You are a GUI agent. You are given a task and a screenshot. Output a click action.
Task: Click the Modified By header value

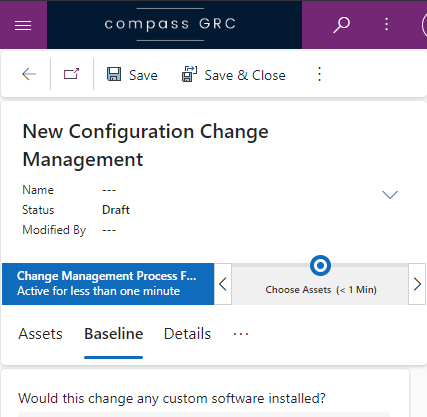click(x=109, y=230)
